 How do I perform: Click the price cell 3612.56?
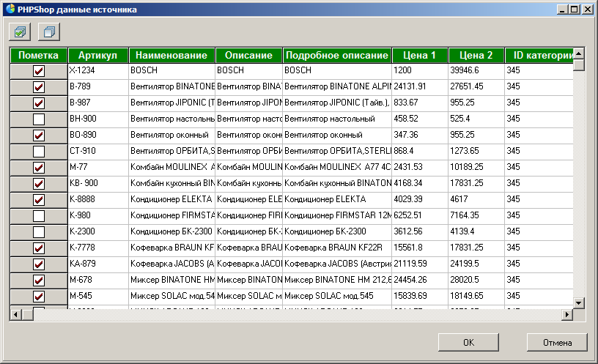point(419,231)
